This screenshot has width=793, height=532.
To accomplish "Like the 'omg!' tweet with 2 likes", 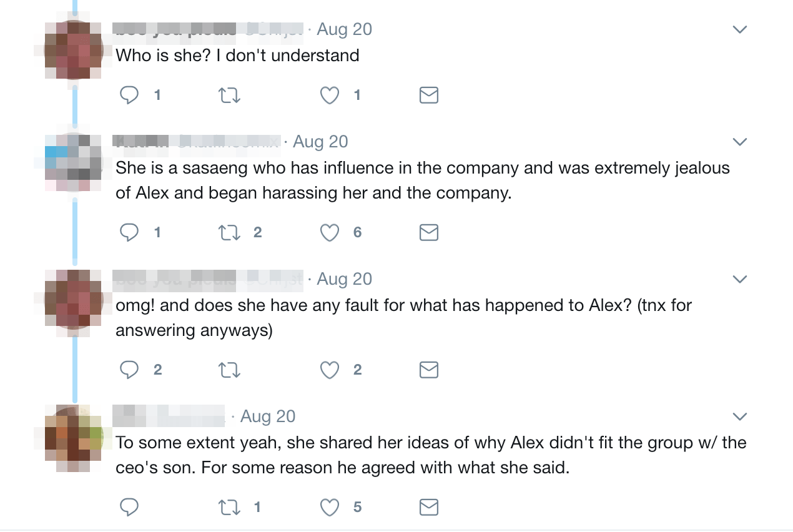I will click(x=330, y=370).
